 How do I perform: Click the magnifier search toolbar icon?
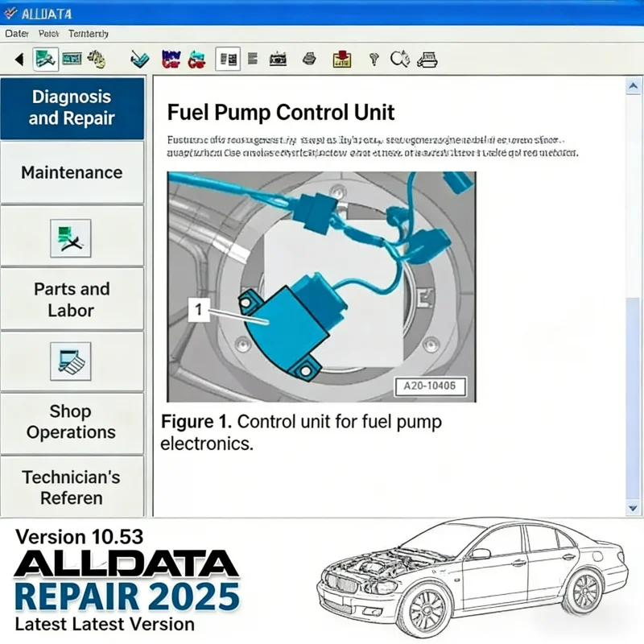[399, 59]
